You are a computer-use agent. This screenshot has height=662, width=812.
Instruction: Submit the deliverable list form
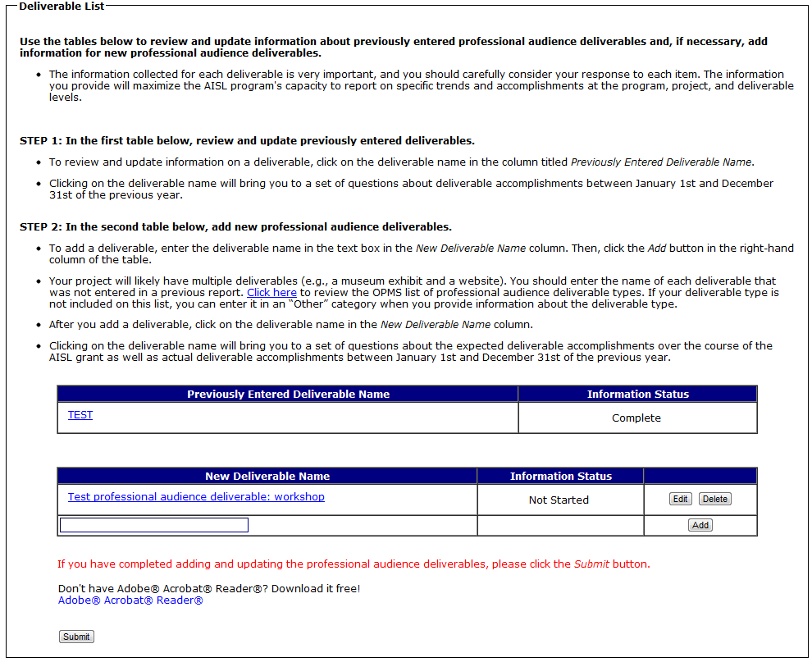76,637
